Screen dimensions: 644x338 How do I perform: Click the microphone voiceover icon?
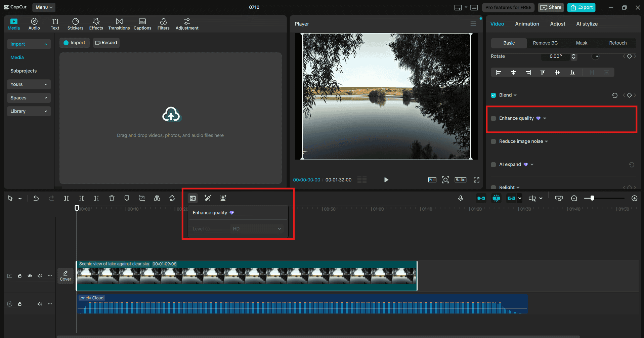click(461, 198)
